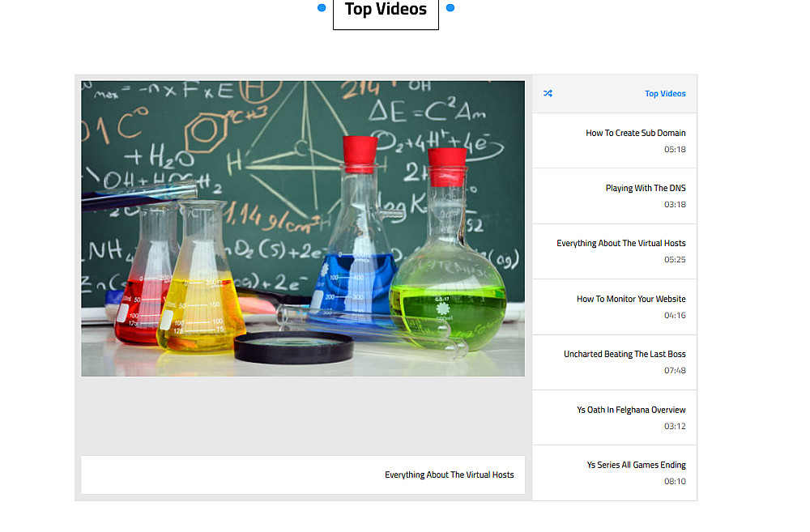Click the chemistry flasks video thumbnail
The image size is (810, 532).
pyautogui.click(x=303, y=228)
